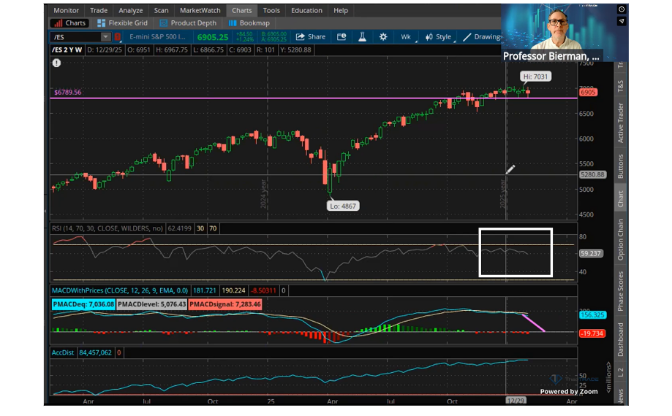The width and height of the screenshot is (672, 416).
Task: Open the Product Depth sub-tab
Action: click(x=188, y=23)
